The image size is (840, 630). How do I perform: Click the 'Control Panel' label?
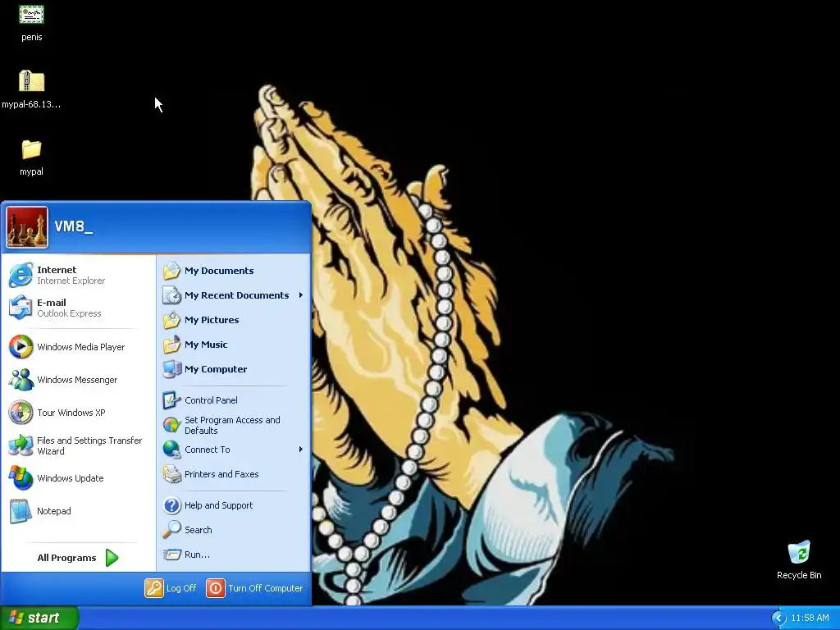point(211,400)
